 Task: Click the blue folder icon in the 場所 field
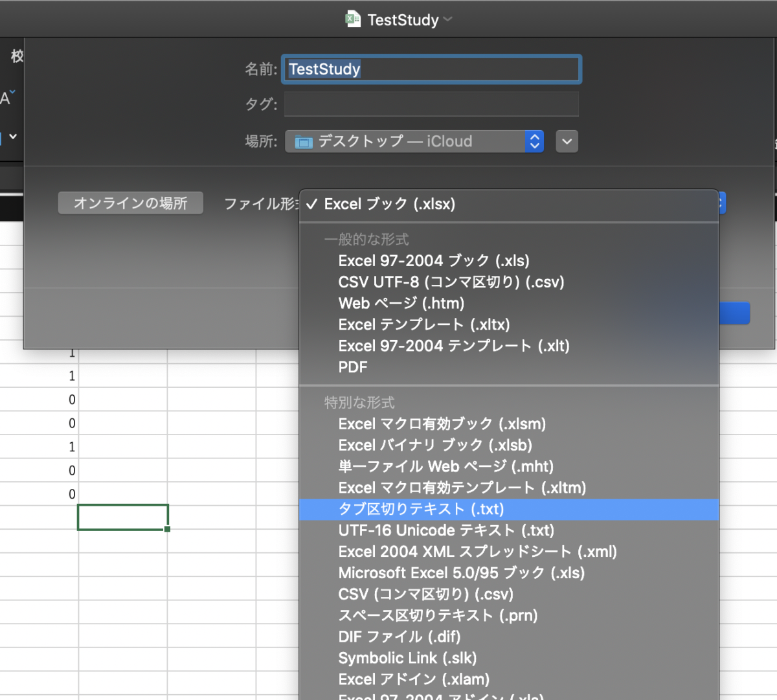(x=303, y=141)
